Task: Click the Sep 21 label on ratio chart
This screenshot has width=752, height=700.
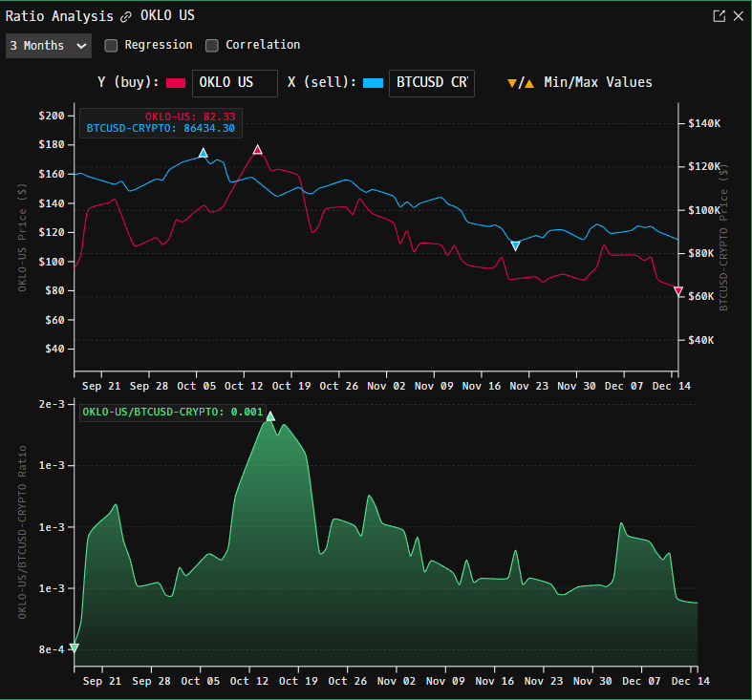Action: pos(101,681)
